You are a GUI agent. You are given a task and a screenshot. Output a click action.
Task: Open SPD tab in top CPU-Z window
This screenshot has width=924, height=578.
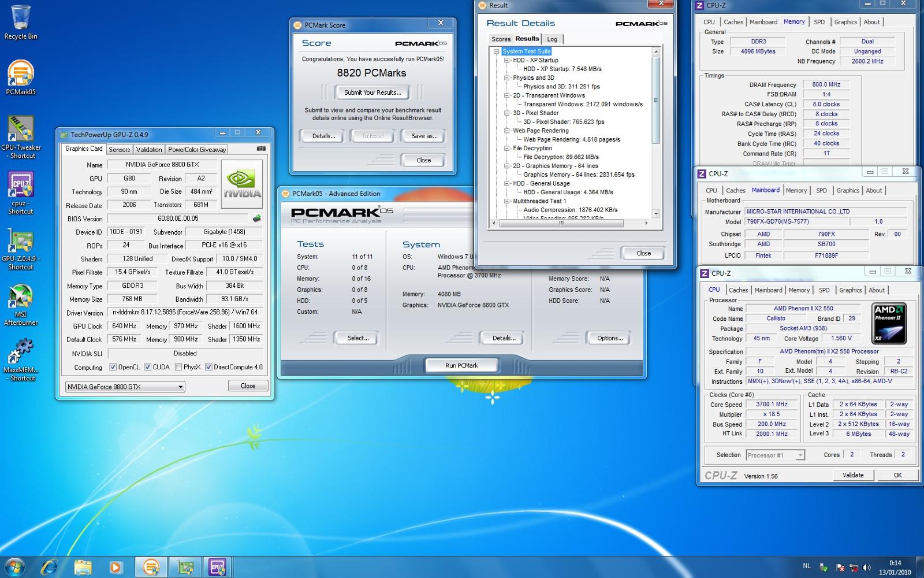point(819,22)
